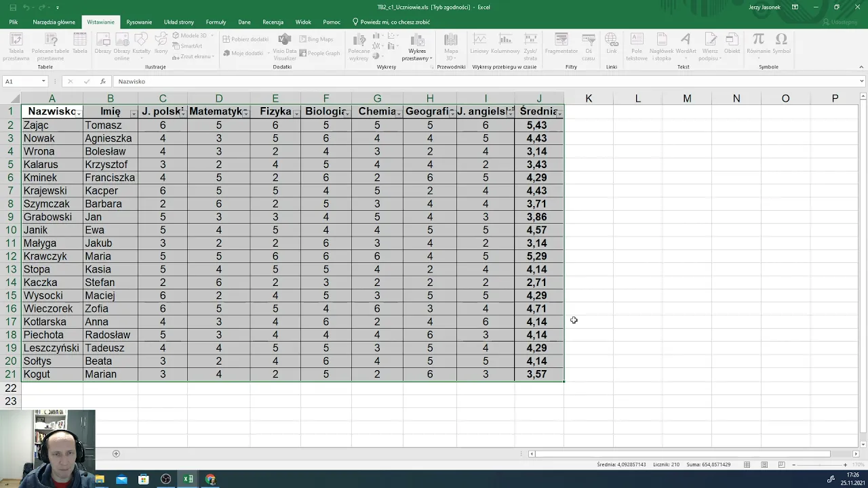Expand the formula bar with the chevron
This screenshot has width=868, height=488.
862,81
